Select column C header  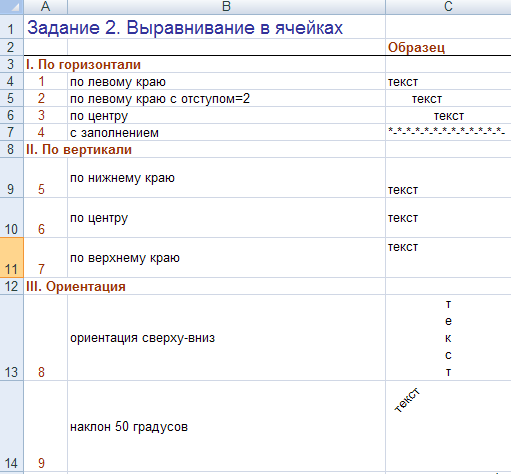448,7
